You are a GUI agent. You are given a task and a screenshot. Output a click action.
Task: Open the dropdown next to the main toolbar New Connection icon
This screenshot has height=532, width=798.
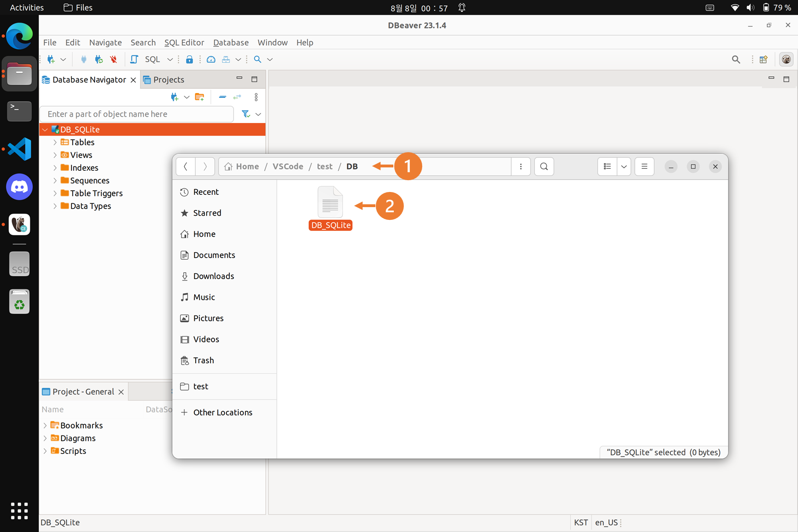click(x=63, y=59)
